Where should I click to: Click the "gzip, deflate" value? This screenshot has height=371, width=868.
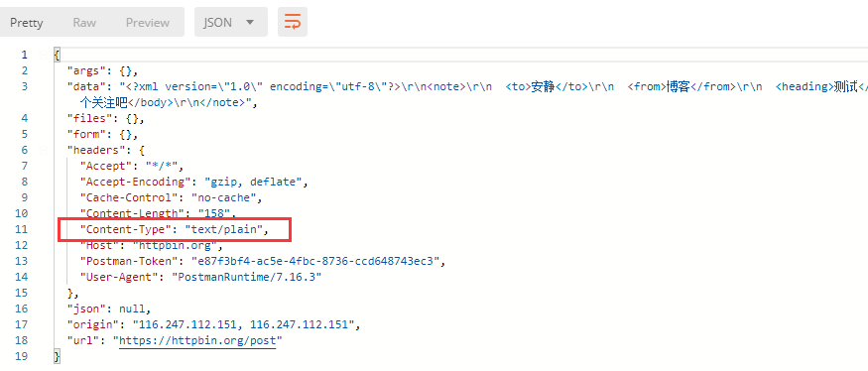(x=253, y=182)
